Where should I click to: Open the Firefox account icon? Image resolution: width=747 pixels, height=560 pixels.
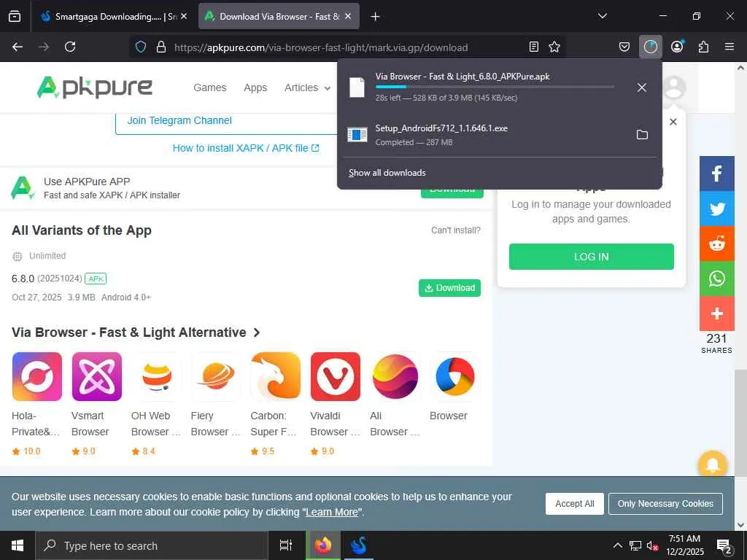click(677, 47)
